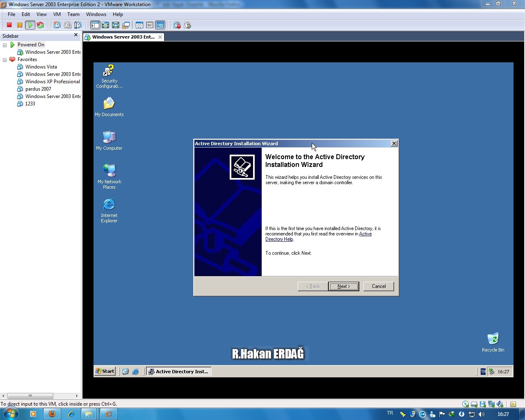The width and height of the screenshot is (525, 420).
Task: Click the CD/DVD device status icon
Action: 466,404
